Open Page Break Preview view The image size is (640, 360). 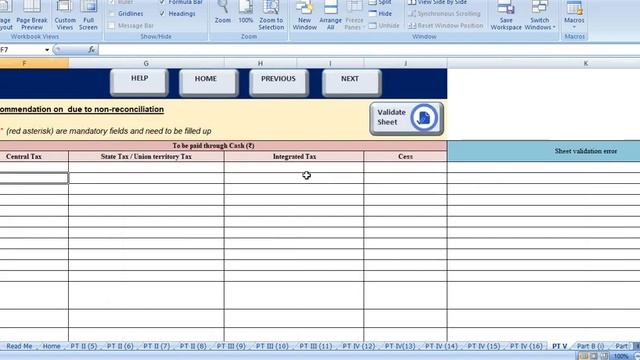(32, 16)
